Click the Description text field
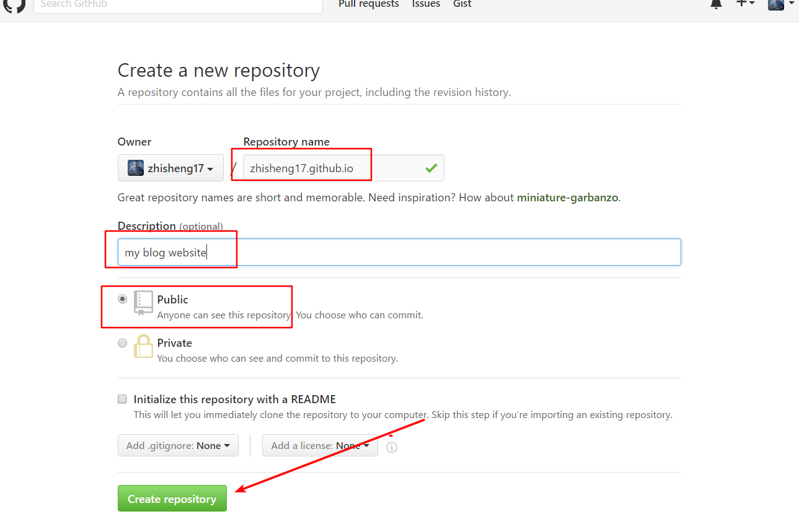 click(399, 252)
